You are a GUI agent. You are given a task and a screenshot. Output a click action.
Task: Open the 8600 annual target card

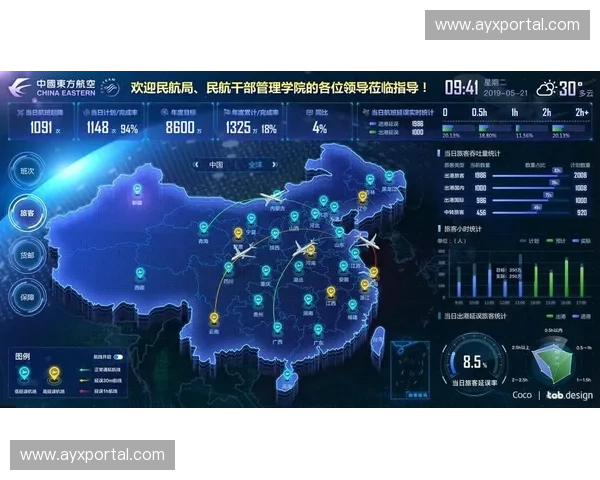coord(180,122)
